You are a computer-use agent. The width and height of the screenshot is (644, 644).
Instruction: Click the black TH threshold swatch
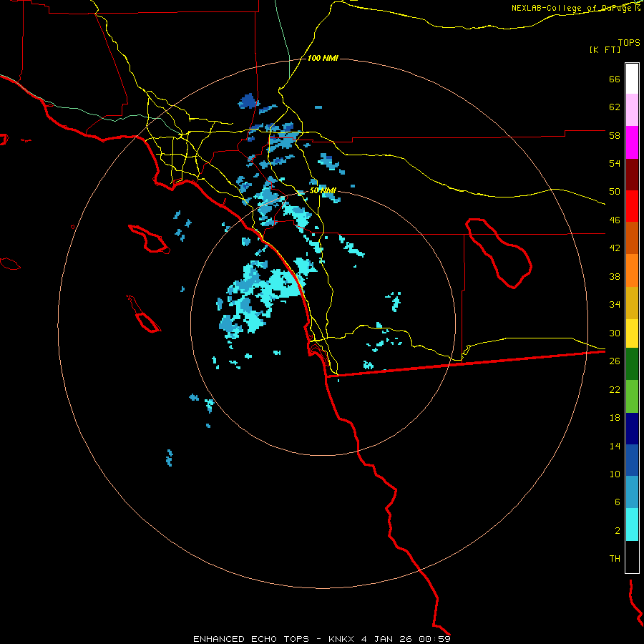632,557
